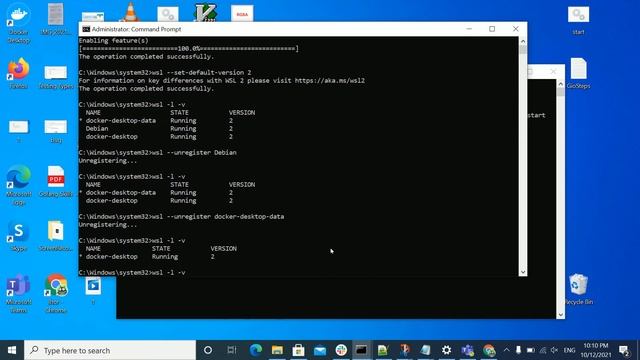The width and height of the screenshot is (640, 360).
Task: Open File Explorer from the taskbar
Action: [x=277, y=350]
